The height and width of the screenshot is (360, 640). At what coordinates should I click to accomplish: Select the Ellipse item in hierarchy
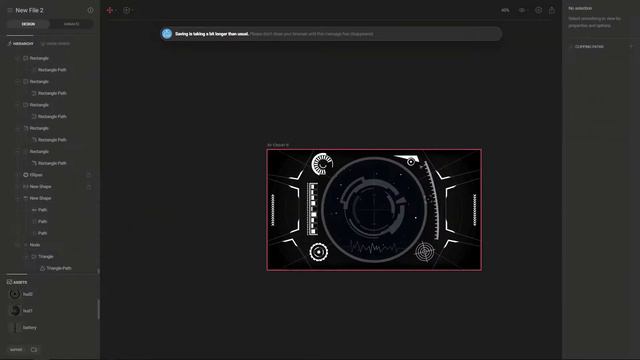click(x=36, y=175)
